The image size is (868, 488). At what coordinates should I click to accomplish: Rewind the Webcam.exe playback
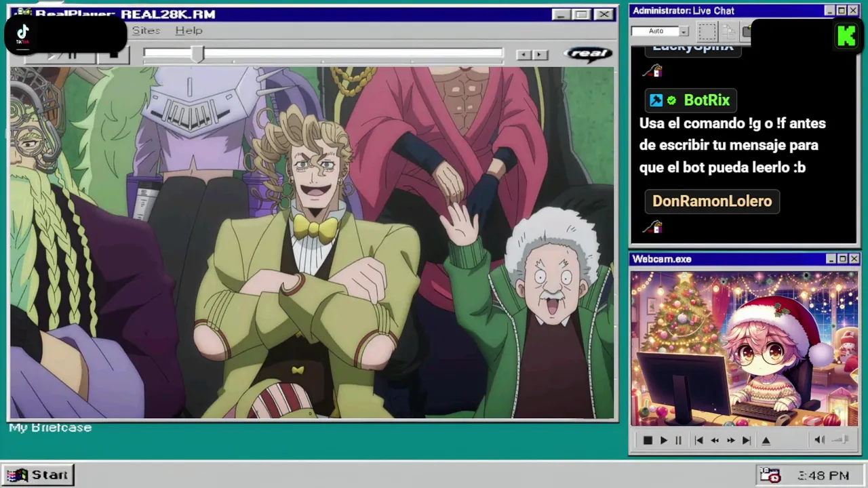[715, 441]
